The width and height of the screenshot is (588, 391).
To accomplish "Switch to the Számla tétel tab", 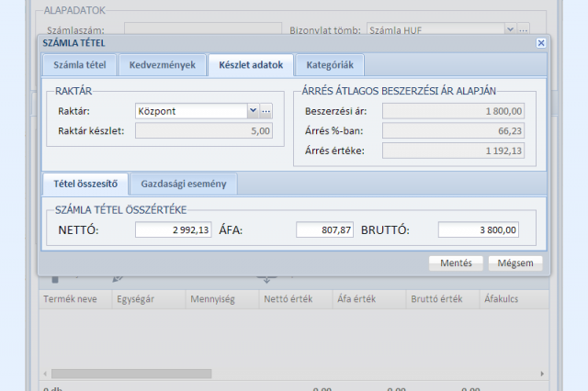I will coord(80,65).
